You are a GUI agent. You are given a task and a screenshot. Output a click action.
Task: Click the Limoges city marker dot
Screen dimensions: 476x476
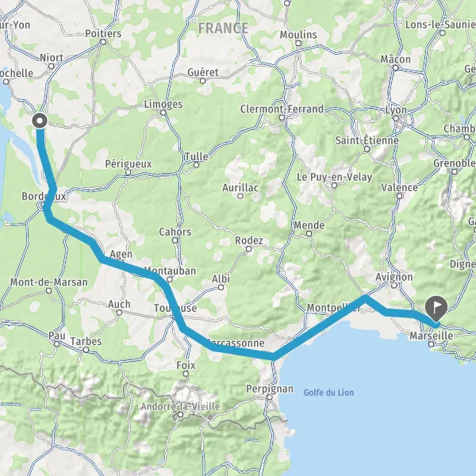(163, 113)
